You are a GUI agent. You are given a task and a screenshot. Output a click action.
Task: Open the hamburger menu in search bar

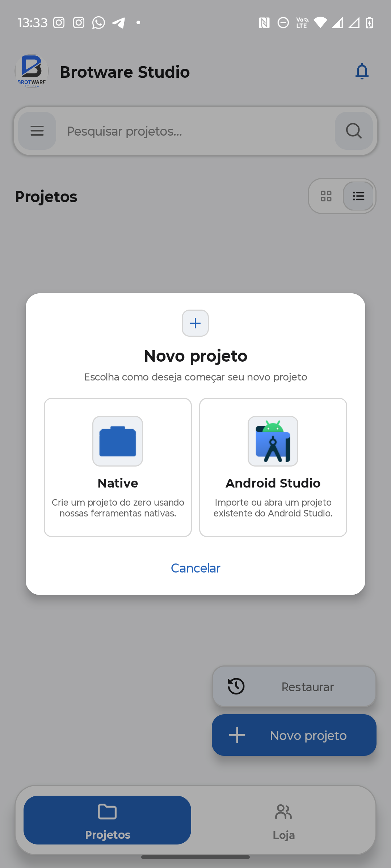[x=37, y=131]
